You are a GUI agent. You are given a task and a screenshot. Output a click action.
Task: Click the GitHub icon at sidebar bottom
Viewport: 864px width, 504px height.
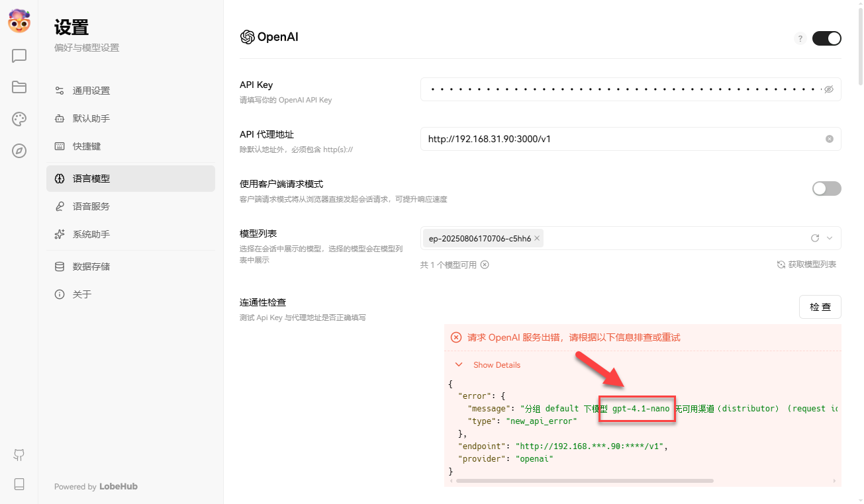click(19, 455)
